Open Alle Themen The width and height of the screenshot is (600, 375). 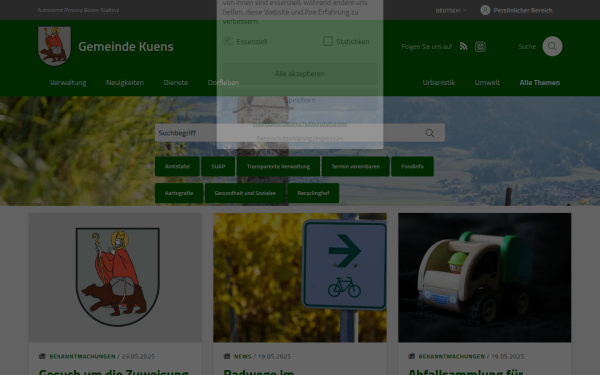[540, 83]
